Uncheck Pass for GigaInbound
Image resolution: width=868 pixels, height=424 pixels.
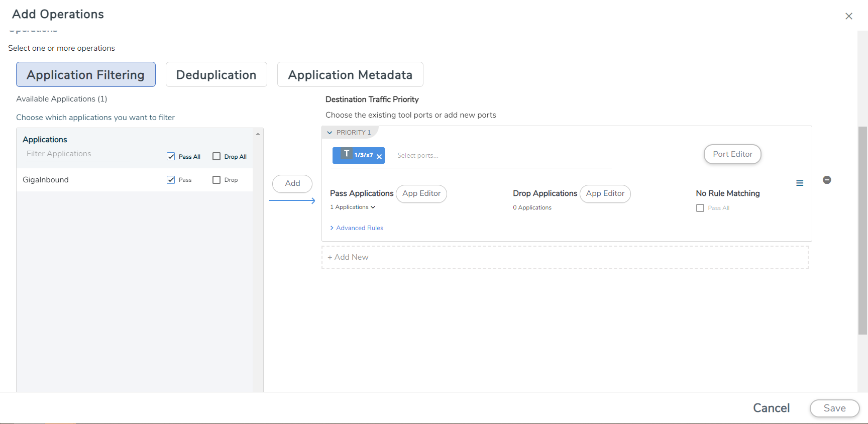pos(171,180)
